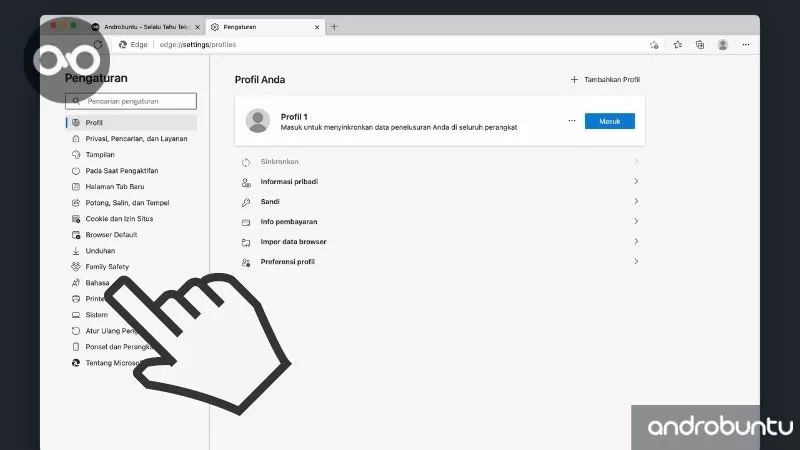Open Info pembayaran row
This screenshot has height=450, width=800.
440,221
